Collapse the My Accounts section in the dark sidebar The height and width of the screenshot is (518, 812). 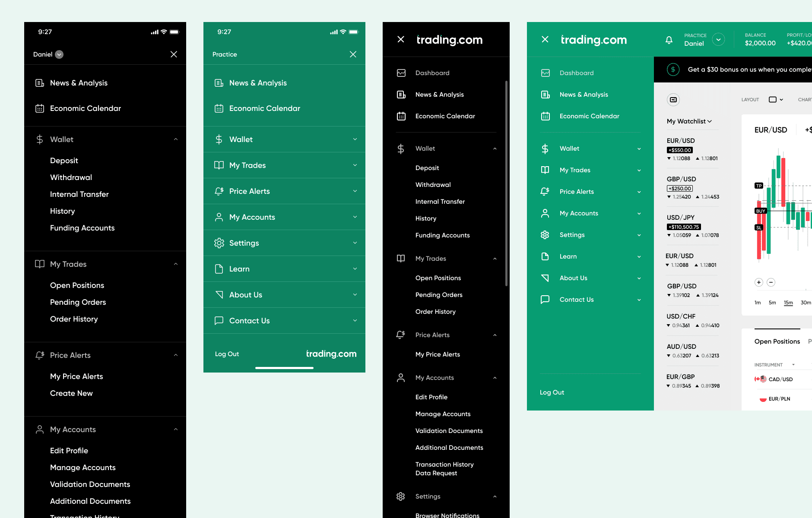[x=495, y=377]
